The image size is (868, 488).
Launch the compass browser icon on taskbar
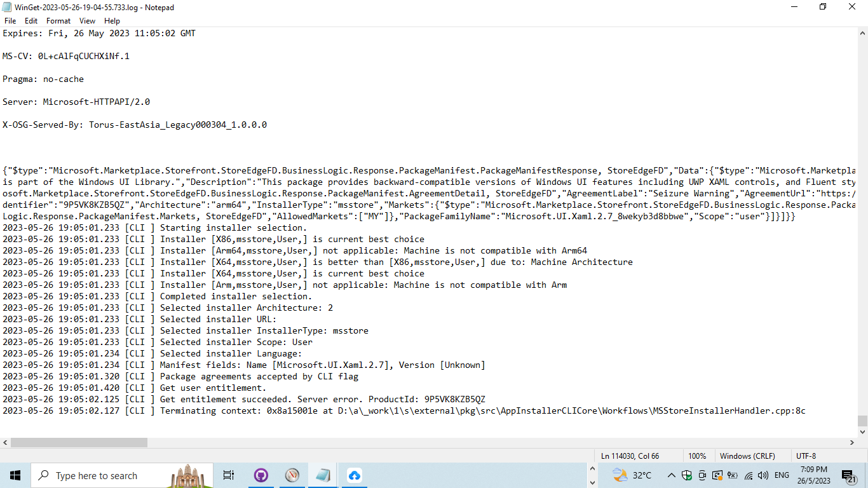pos(292,475)
